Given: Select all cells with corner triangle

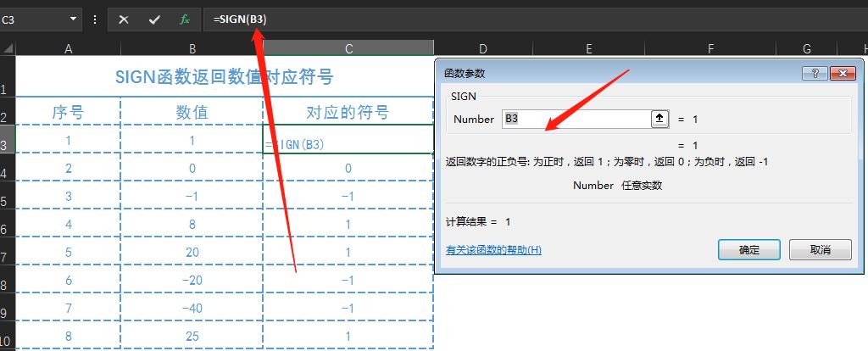Looking at the screenshot, I should pyautogui.click(x=8, y=48).
